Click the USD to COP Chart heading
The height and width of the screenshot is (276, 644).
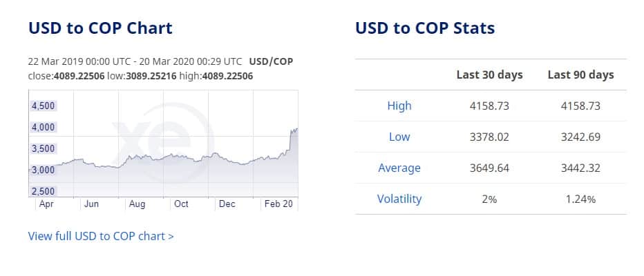(100, 28)
